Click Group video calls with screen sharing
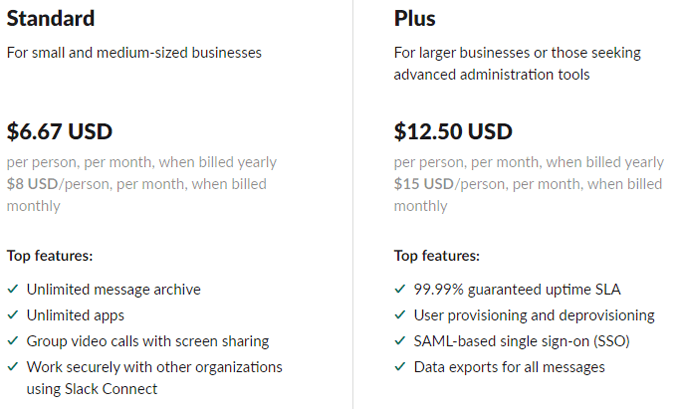 148,342
